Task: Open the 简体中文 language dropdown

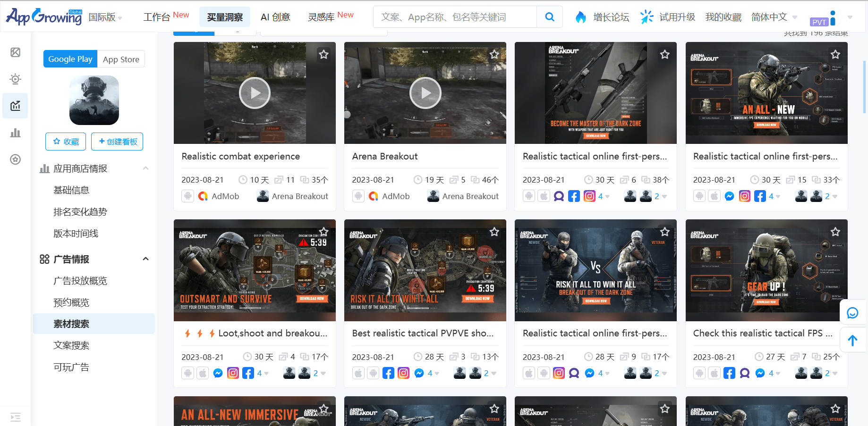Action: point(774,17)
